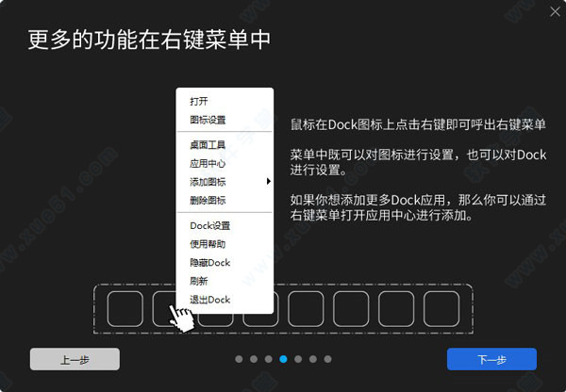The height and width of the screenshot is (392, 566).
Task: Go to the last page indicator dot
Action: [327, 359]
